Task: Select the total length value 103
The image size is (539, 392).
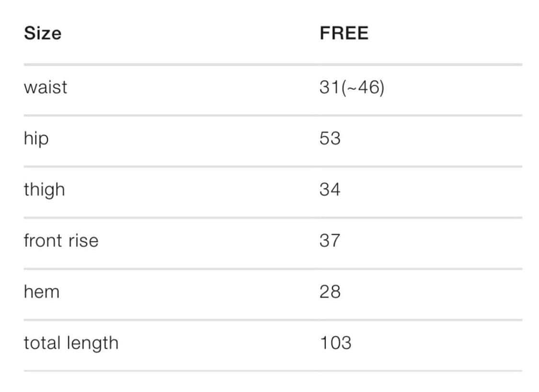Action: tap(335, 343)
